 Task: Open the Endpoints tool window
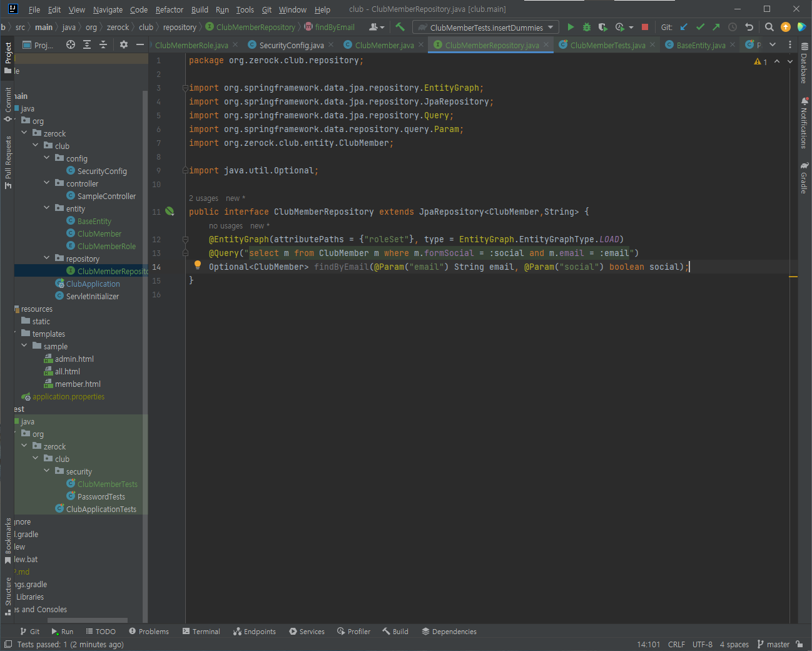[254, 632]
